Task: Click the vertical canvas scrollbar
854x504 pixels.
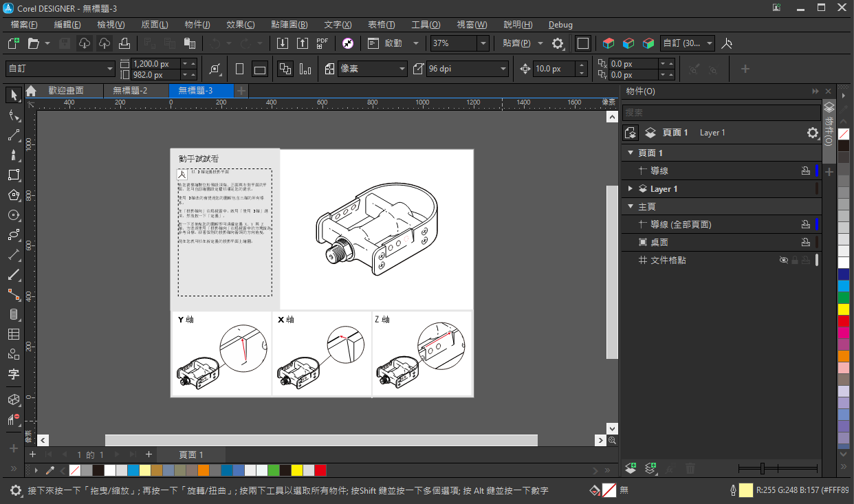Action: coord(612,272)
